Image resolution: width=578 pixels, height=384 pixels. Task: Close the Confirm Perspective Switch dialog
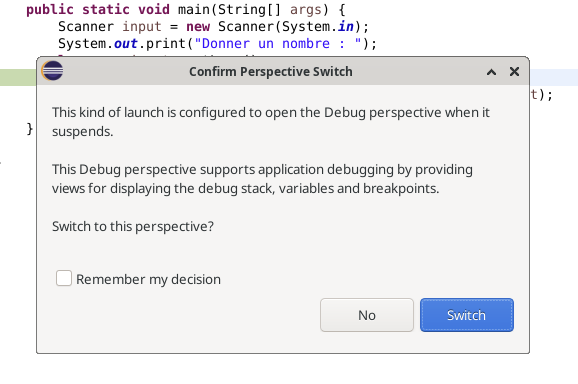(514, 71)
